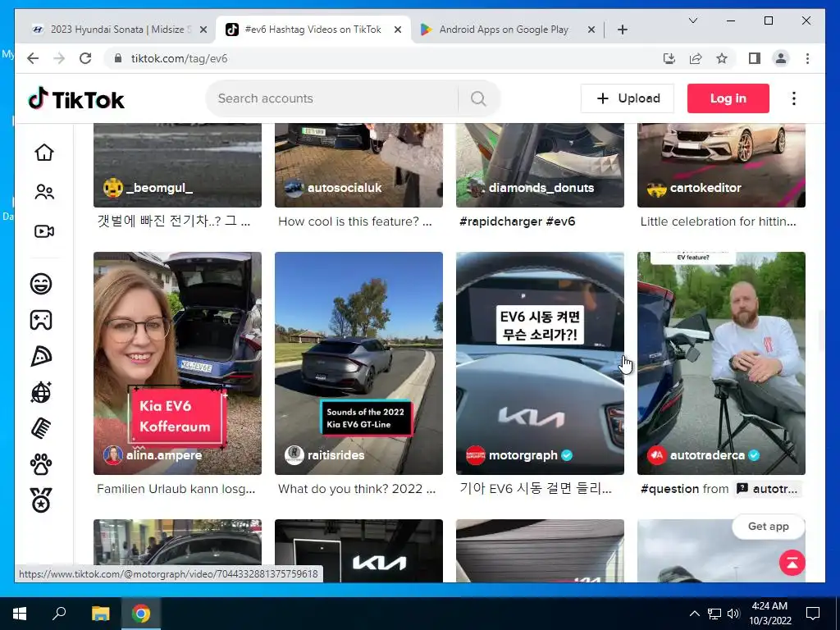Open motorgraph EV6 steering wheel video
Screen dimensions: 840x630
(x=540, y=363)
